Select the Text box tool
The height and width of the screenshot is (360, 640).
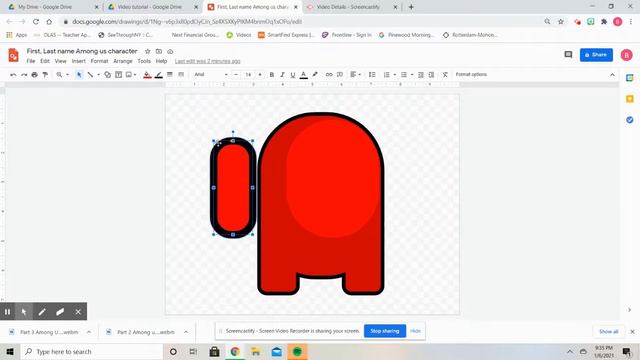coord(118,75)
